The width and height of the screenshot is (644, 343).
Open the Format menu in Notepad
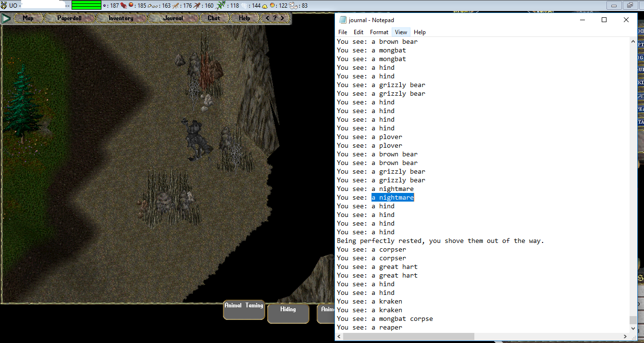pyautogui.click(x=379, y=32)
